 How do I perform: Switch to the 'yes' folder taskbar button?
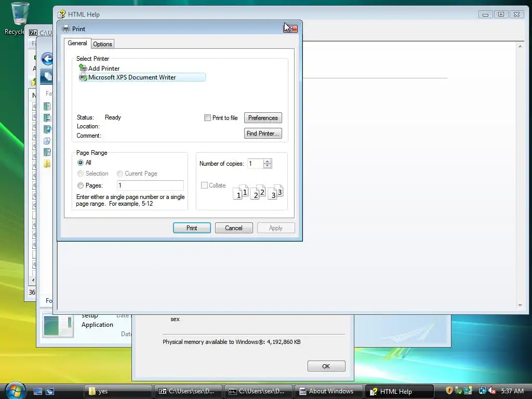pos(118,391)
